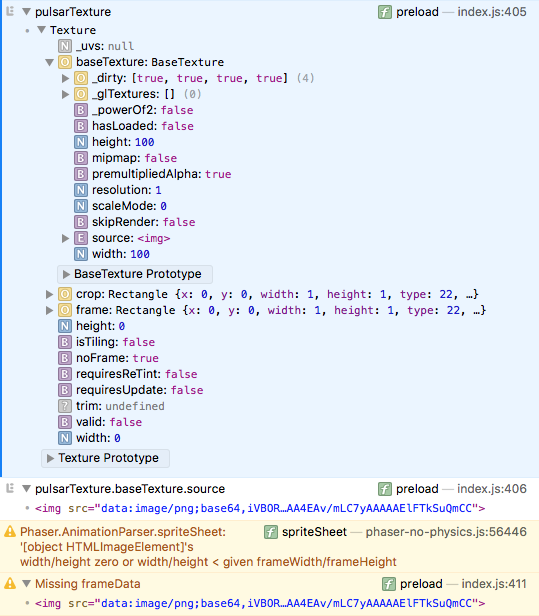Open source link index.js:411

pos(494,584)
